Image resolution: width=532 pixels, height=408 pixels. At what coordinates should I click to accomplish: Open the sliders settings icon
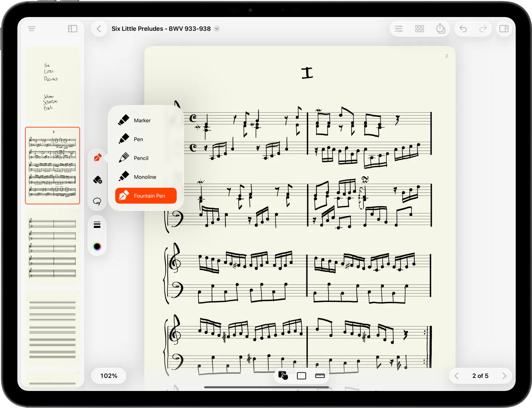(399, 29)
